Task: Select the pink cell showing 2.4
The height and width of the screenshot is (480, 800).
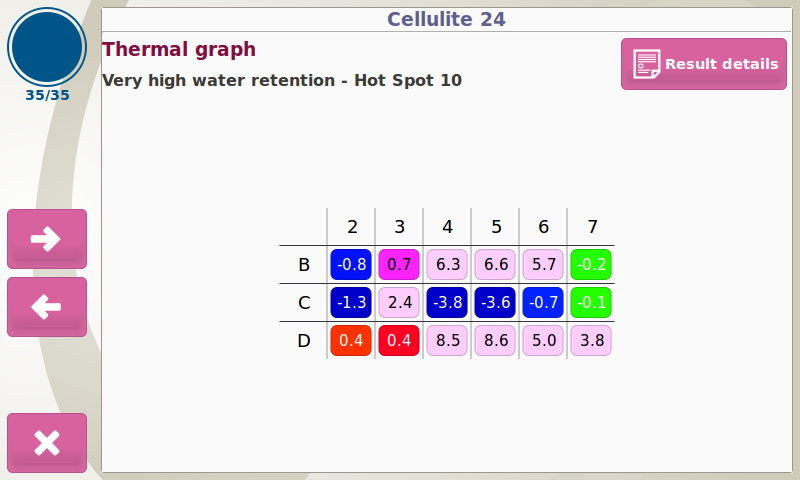Action: [399, 302]
